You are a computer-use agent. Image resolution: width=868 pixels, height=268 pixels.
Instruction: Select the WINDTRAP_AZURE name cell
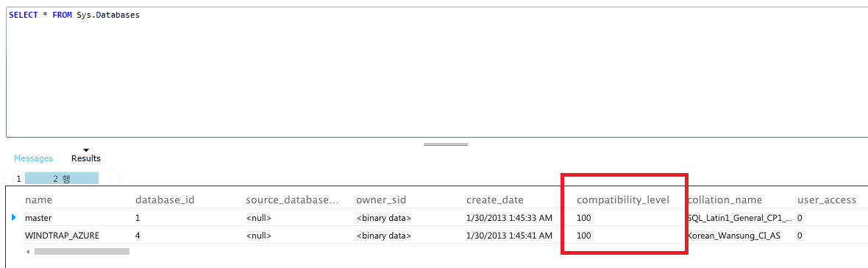(x=62, y=236)
